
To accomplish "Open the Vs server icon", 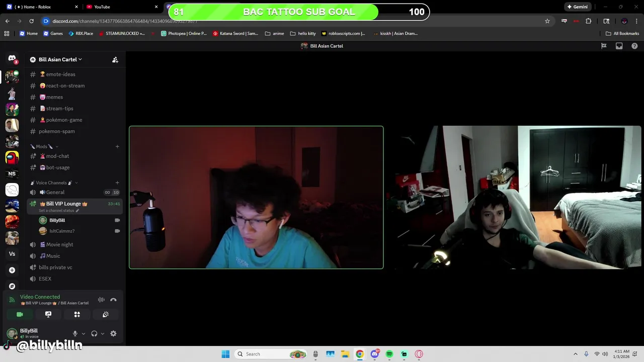I will point(12,254).
